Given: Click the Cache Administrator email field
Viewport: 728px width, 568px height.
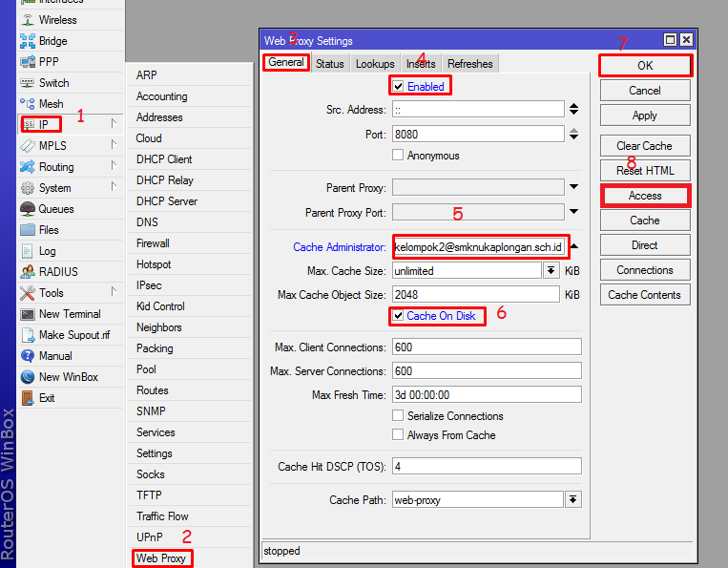Looking at the screenshot, I should [479, 247].
